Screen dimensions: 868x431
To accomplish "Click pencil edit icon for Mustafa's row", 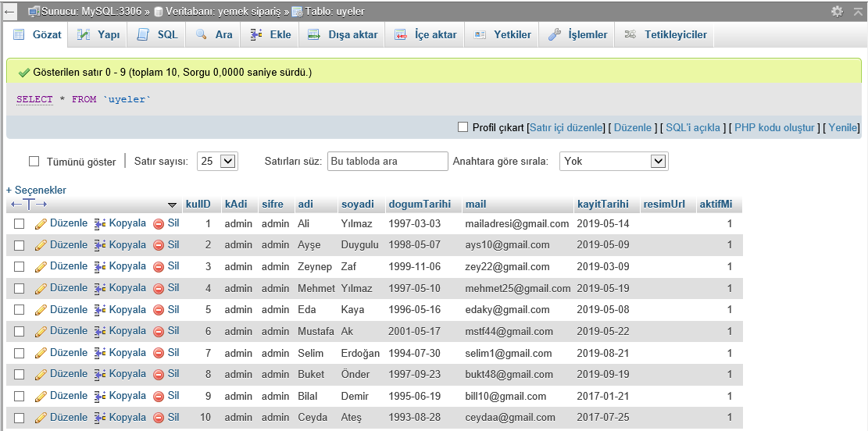I will click(x=41, y=331).
